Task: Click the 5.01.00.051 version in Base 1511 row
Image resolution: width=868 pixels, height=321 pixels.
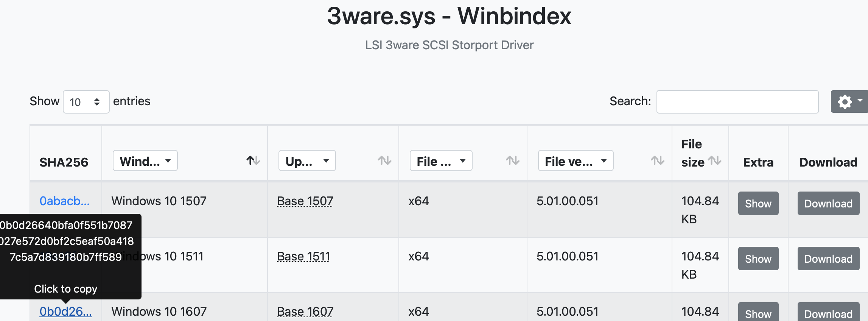Action: click(568, 256)
